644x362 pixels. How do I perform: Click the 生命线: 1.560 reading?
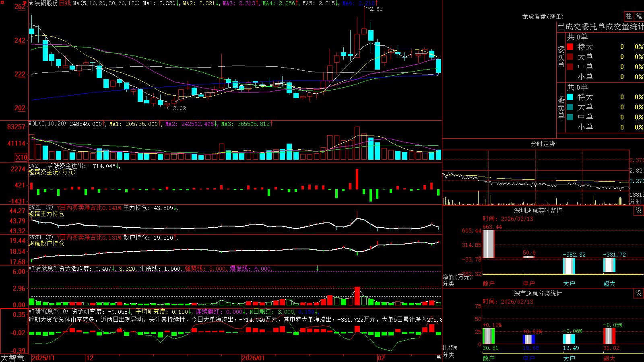pos(160,268)
